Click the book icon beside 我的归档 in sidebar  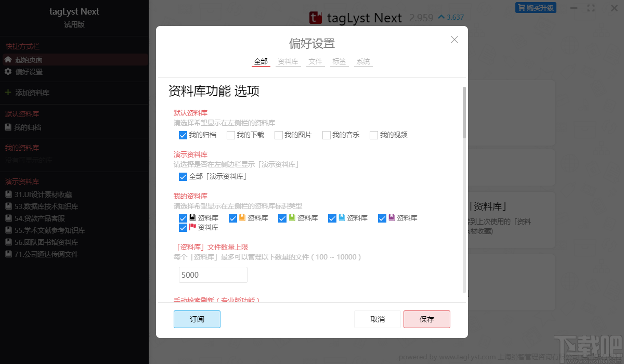pos(7,127)
